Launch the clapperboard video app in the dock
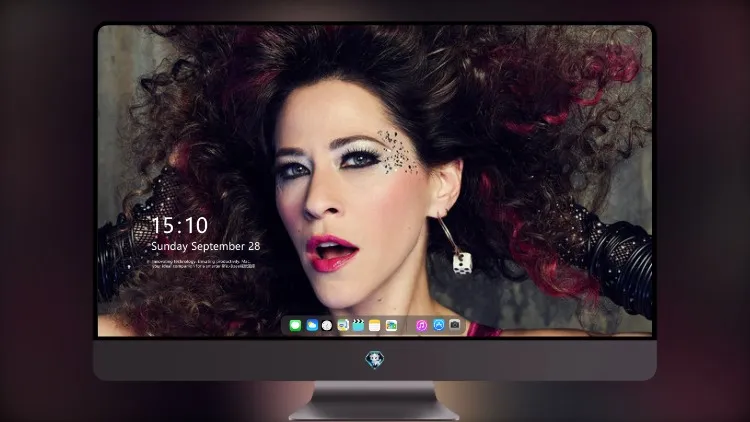 tap(358, 326)
